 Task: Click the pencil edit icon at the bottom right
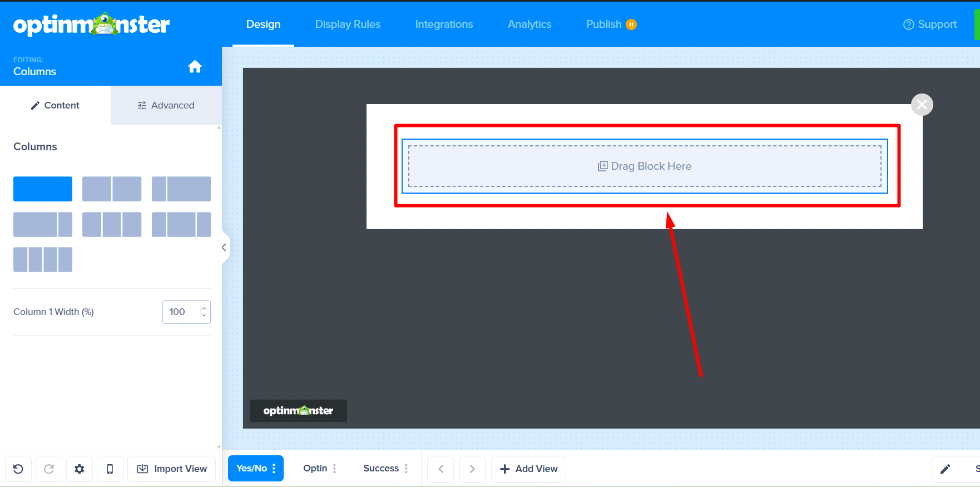click(x=945, y=469)
